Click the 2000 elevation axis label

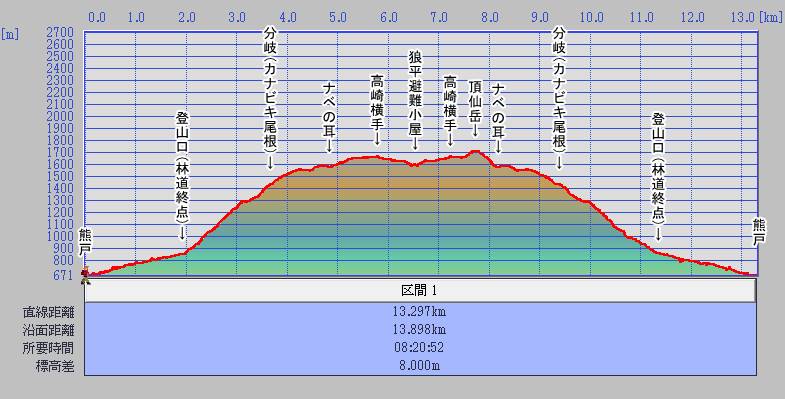point(60,116)
